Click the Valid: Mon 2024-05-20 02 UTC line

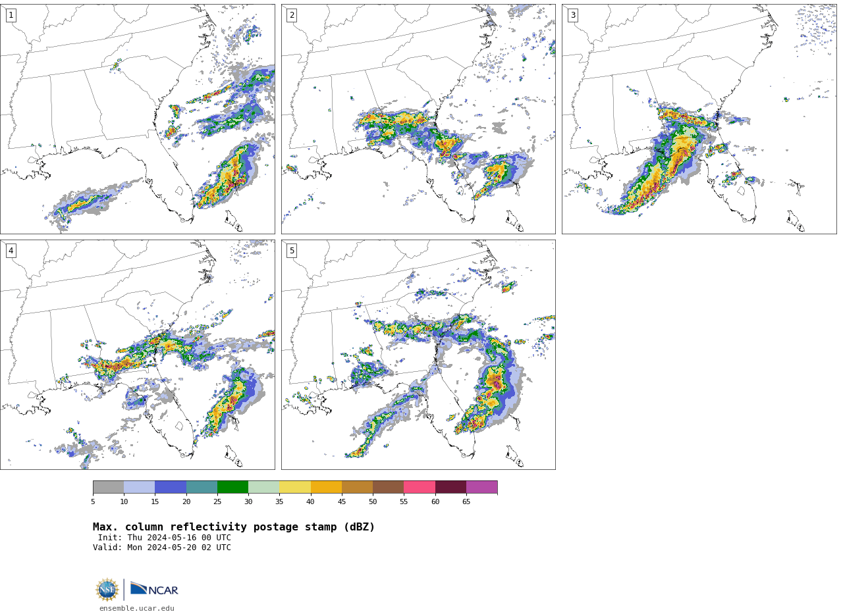coord(162,548)
